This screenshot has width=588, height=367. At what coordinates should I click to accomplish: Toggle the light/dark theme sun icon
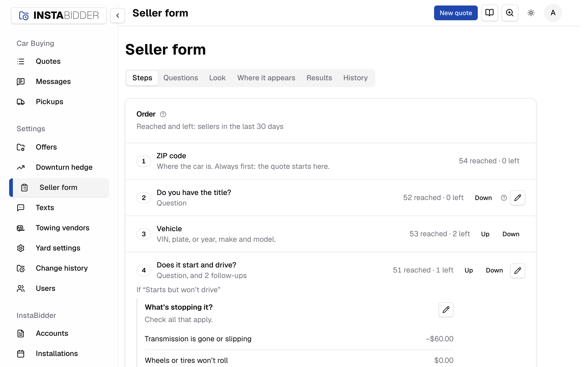[531, 13]
